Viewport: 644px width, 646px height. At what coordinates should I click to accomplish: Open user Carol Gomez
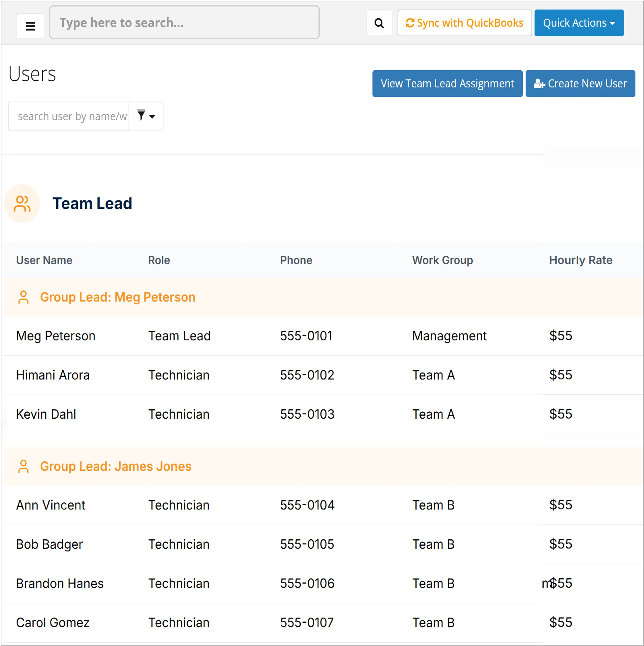point(53,622)
